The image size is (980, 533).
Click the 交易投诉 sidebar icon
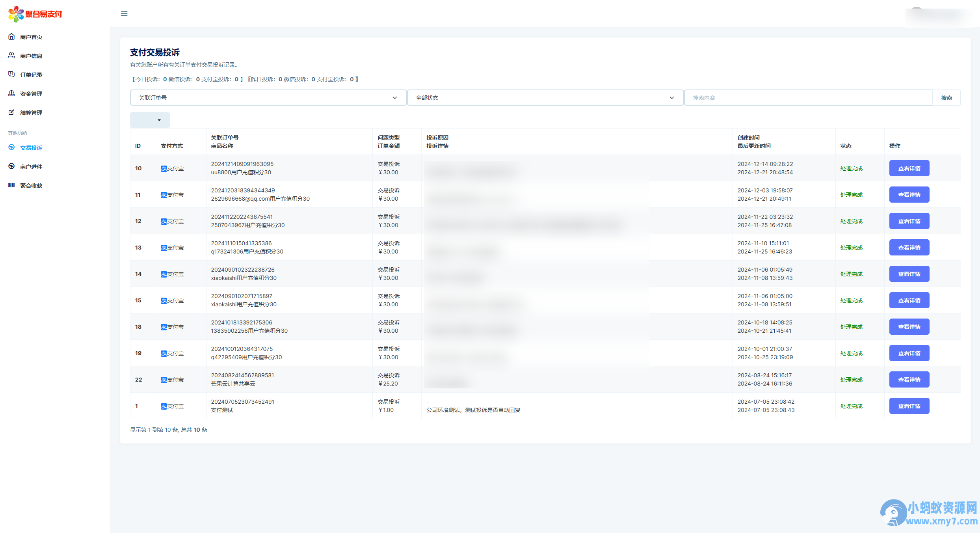(11, 147)
